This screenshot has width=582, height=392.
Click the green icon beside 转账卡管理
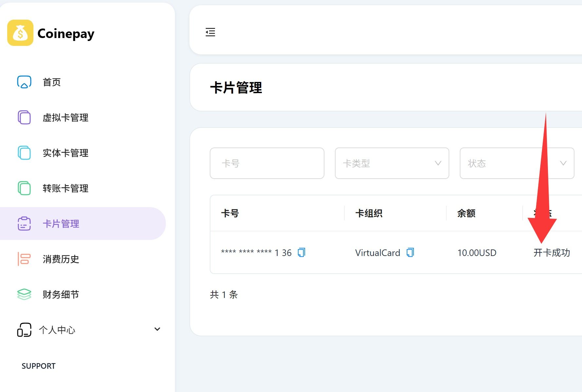pos(24,188)
